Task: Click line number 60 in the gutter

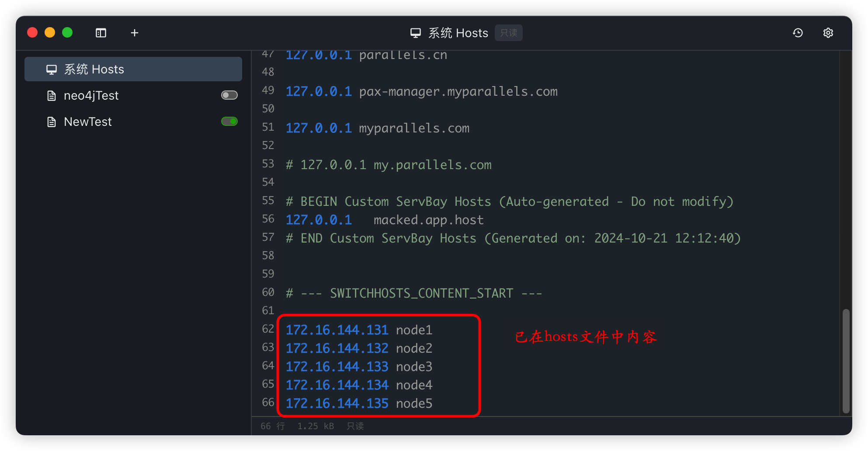Action: pyautogui.click(x=268, y=292)
